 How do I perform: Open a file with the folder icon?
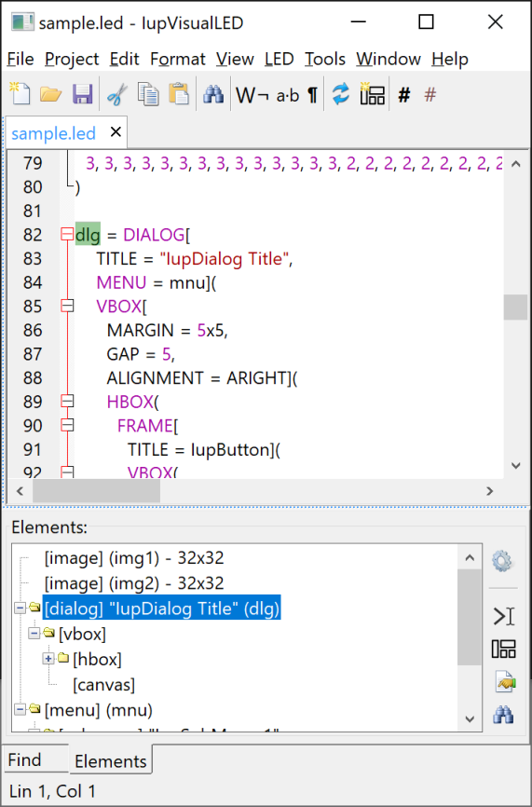[x=51, y=95]
